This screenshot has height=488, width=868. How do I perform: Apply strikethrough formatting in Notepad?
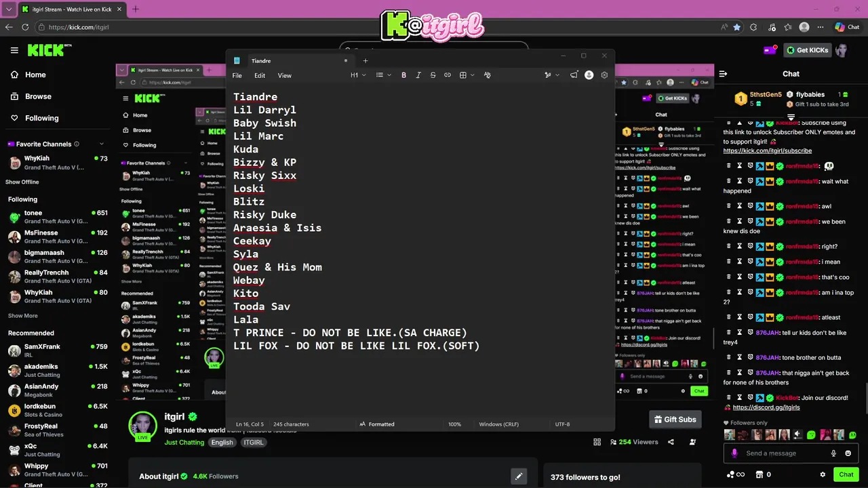tap(433, 75)
